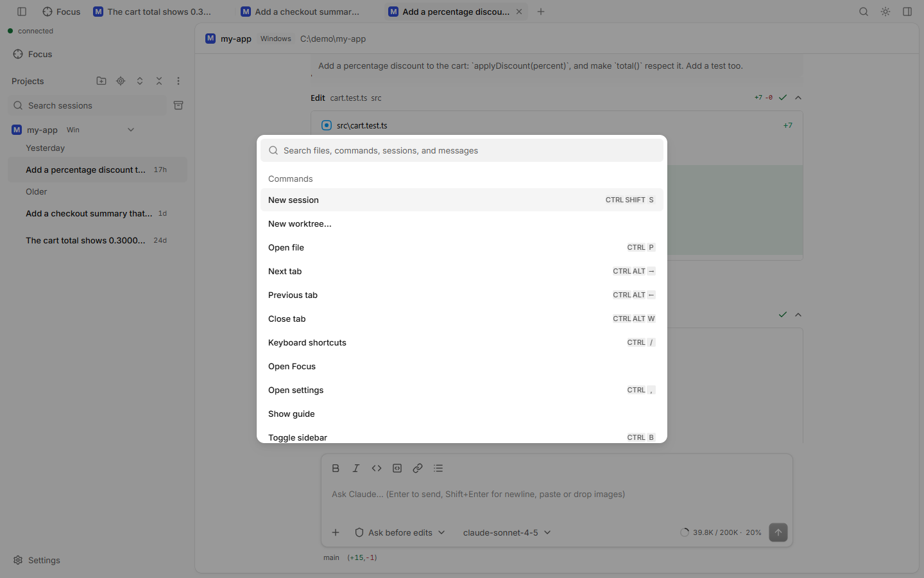Collapse all projects in the sidebar

click(x=159, y=81)
